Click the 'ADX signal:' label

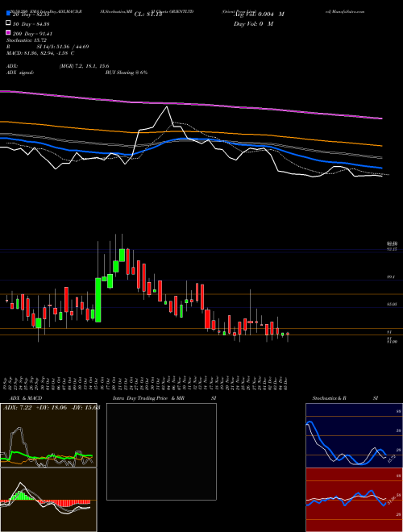[20, 73]
